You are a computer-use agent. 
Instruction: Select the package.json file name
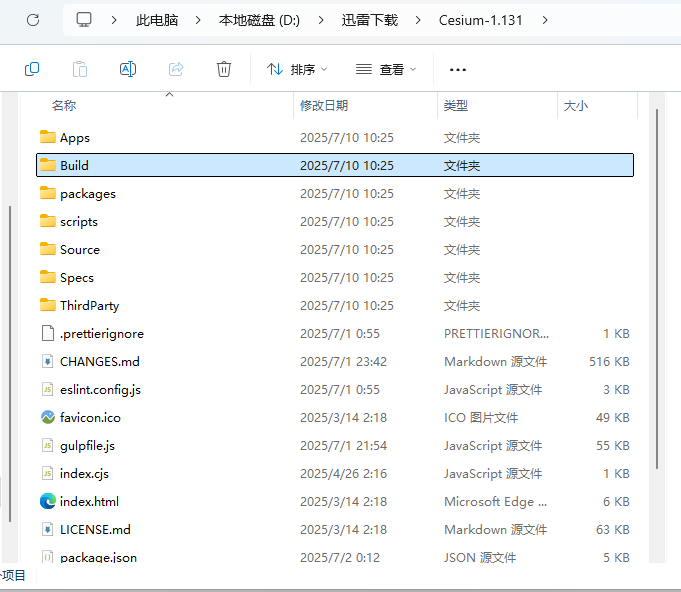click(x=98, y=557)
